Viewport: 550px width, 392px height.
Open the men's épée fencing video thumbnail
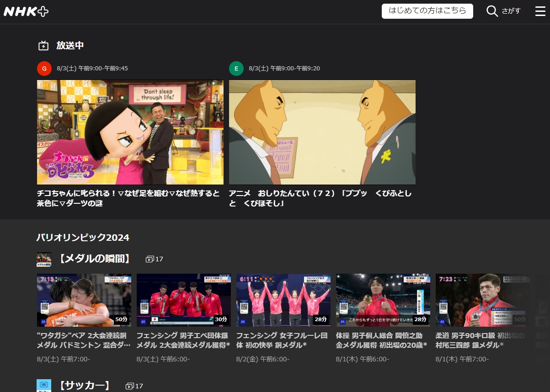[x=184, y=300]
